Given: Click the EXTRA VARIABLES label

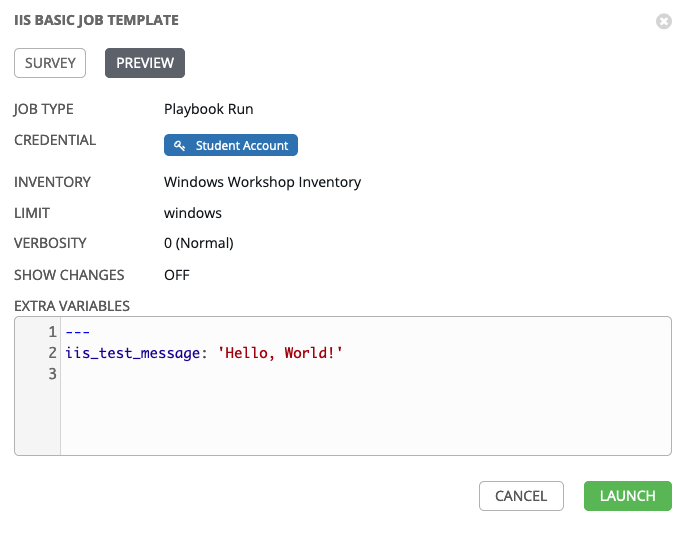Looking at the screenshot, I should click(x=72, y=305).
